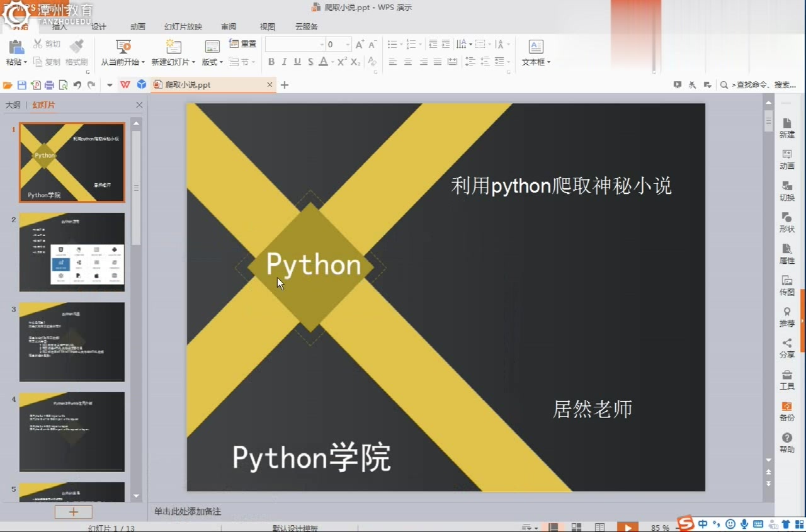
Task: Click the Print icon in quick toolbar
Action: 49,85
